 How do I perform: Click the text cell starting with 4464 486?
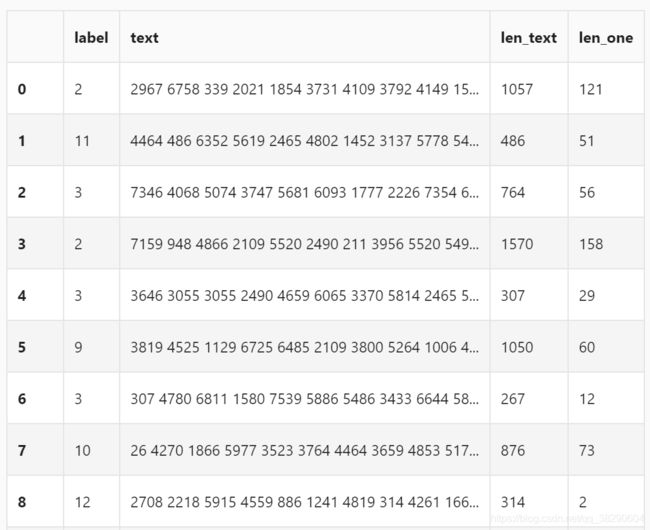click(305, 141)
